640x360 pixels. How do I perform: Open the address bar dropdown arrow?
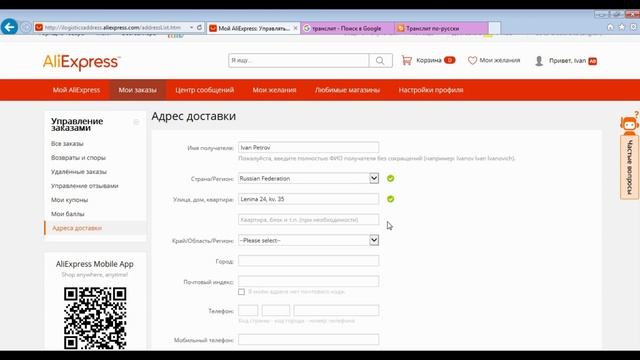click(191, 27)
